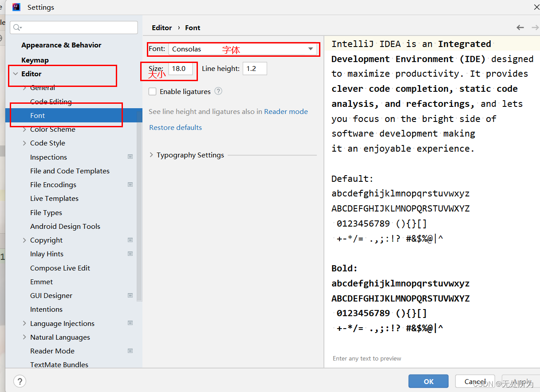Open Compose Live Edit settings
Viewport: 540px width, 392px height.
[60, 268]
